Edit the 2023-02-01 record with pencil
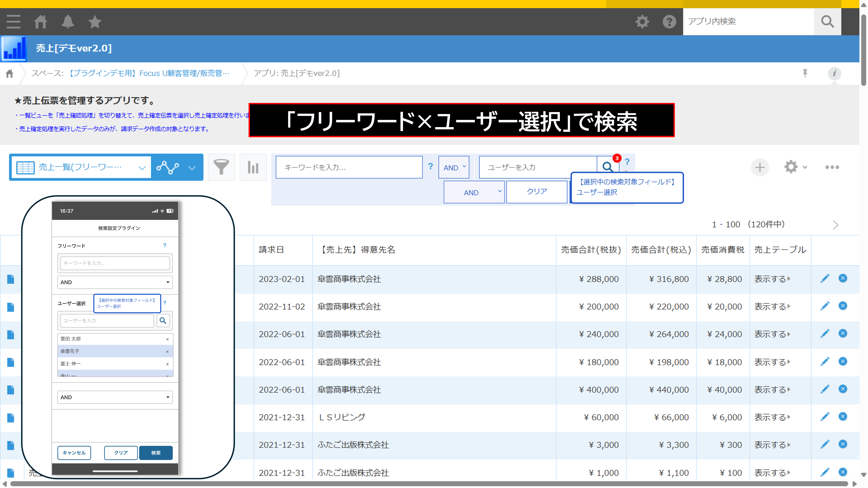The height and width of the screenshot is (488, 868). pos(825,279)
